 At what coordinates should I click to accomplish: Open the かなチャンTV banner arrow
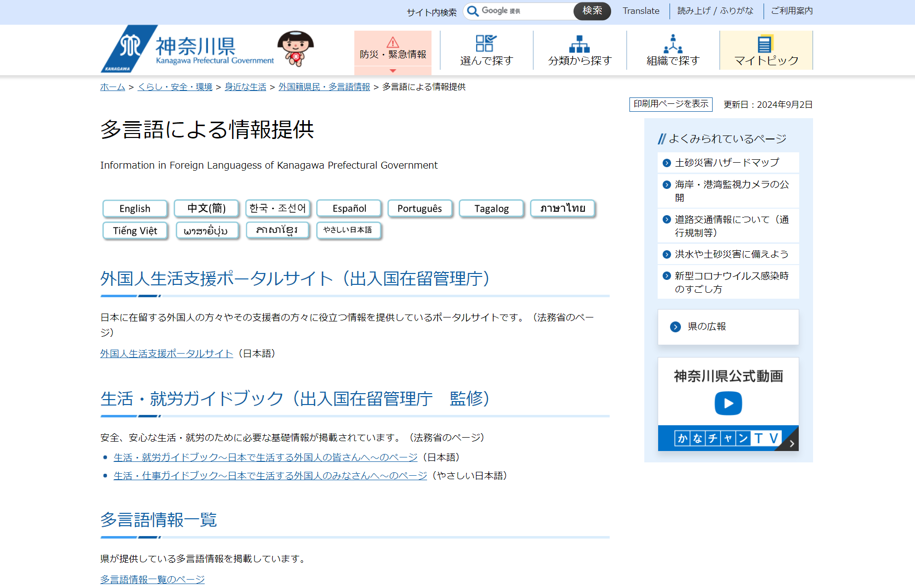pyautogui.click(x=791, y=443)
